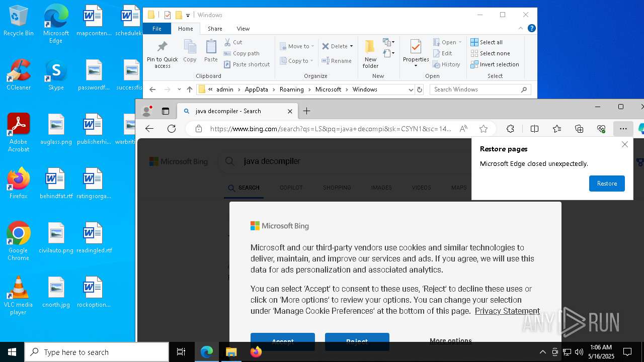The image size is (644, 362).
Task: Select the java decompiler Edge tab
Action: point(236,111)
